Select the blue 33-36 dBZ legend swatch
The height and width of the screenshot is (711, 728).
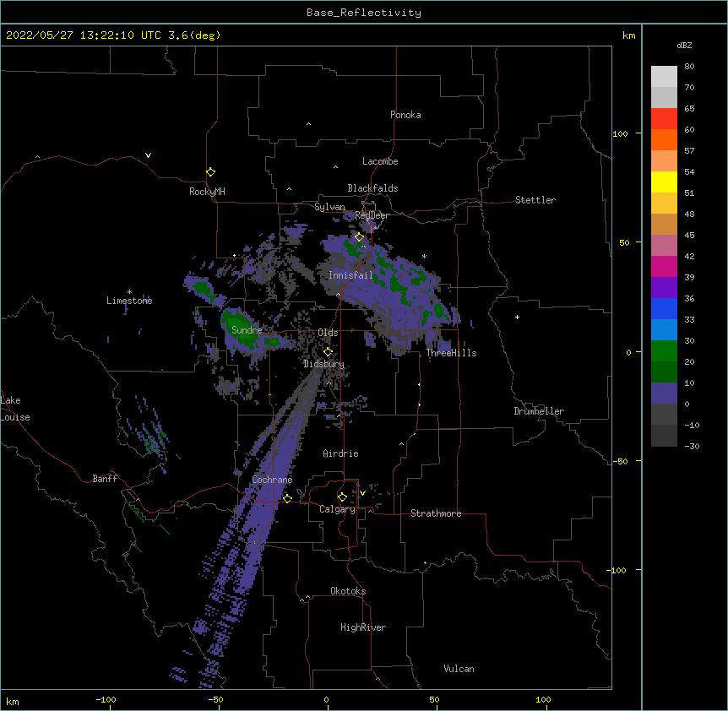coord(664,308)
